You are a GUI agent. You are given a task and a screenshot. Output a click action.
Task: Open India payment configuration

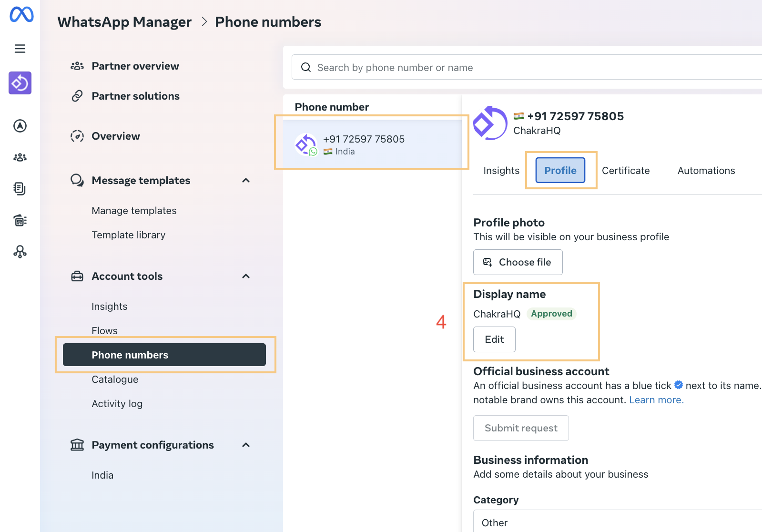pos(102,475)
